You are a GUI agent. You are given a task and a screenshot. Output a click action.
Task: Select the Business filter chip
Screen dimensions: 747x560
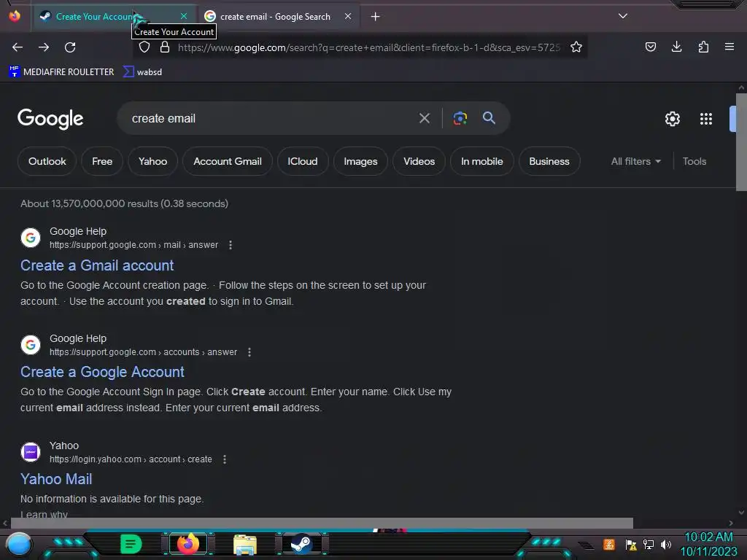pyautogui.click(x=549, y=161)
